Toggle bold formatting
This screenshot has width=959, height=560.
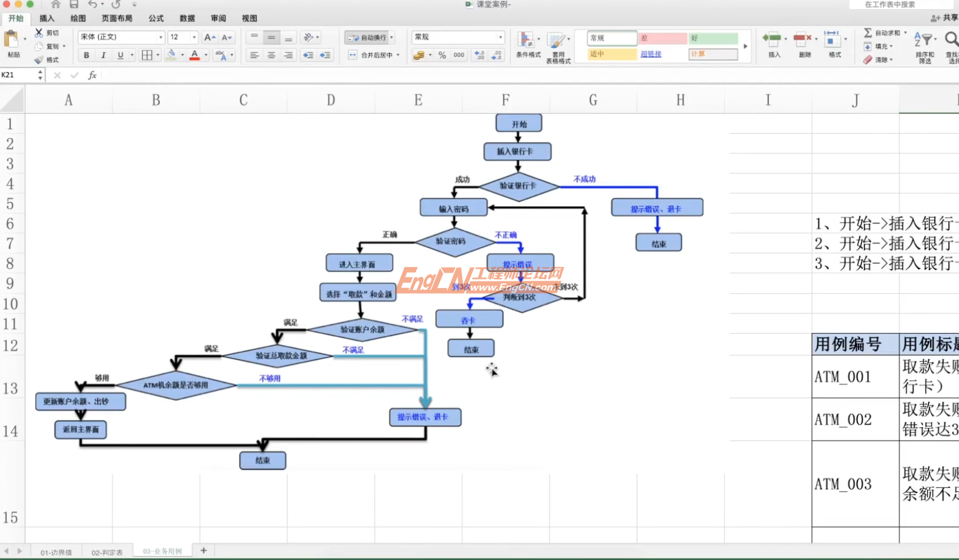pos(86,55)
